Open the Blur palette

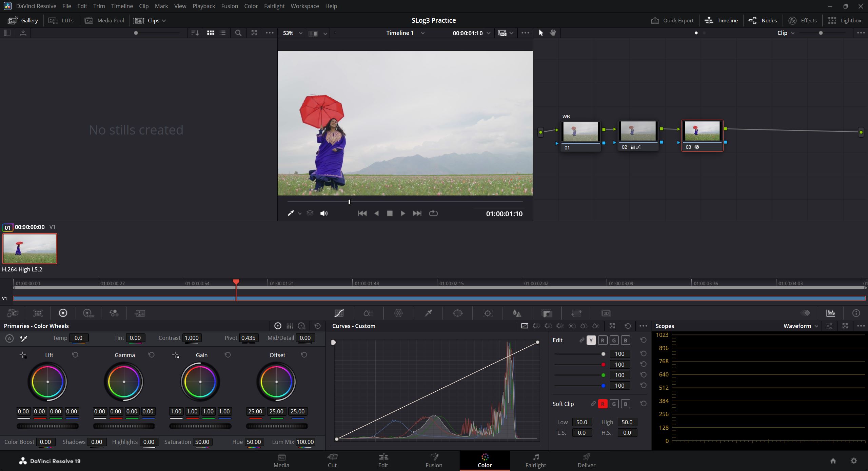(517, 313)
